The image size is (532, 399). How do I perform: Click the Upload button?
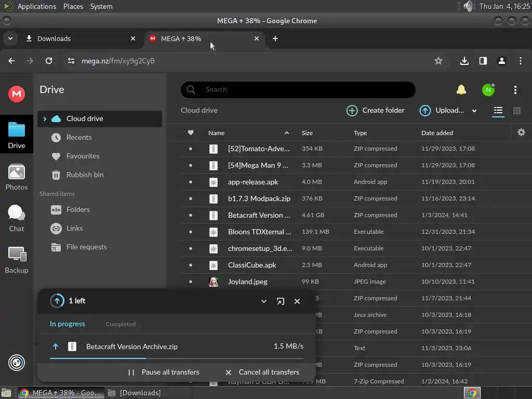442,111
